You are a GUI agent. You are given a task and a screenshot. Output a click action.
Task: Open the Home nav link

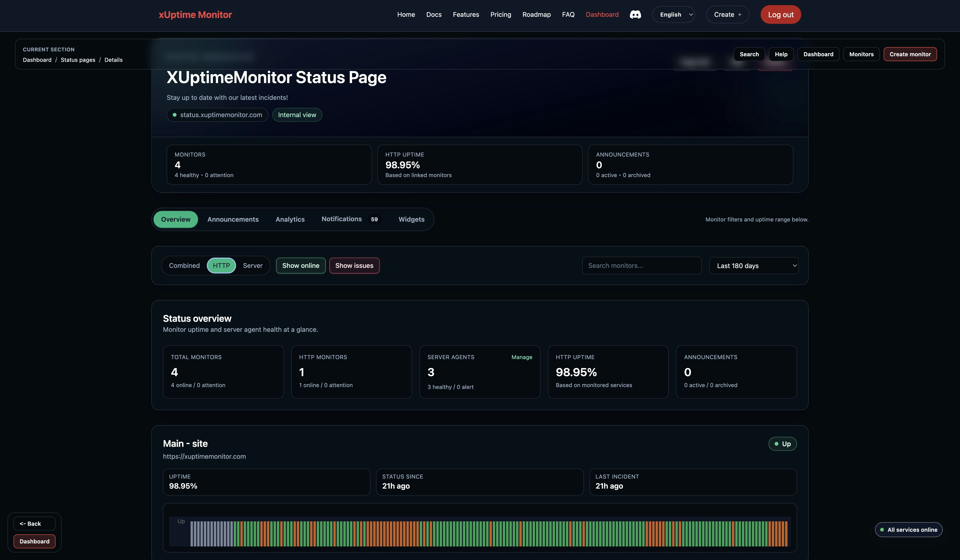(x=406, y=14)
